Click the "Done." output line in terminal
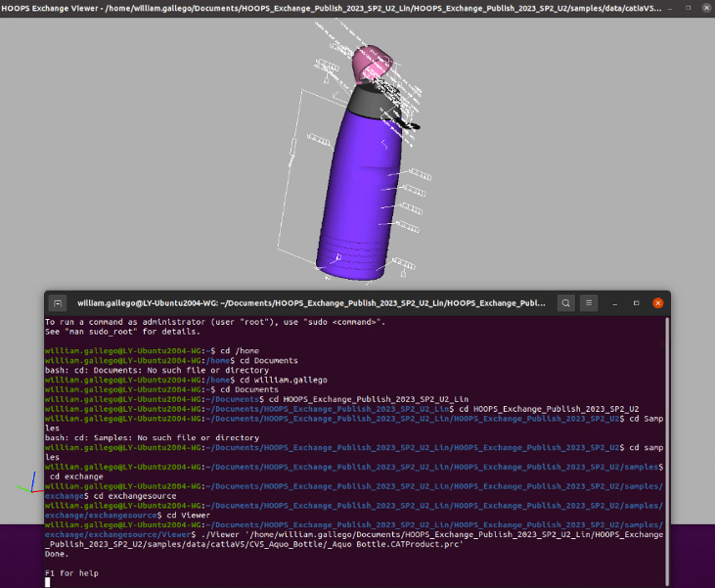 click(x=57, y=553)
